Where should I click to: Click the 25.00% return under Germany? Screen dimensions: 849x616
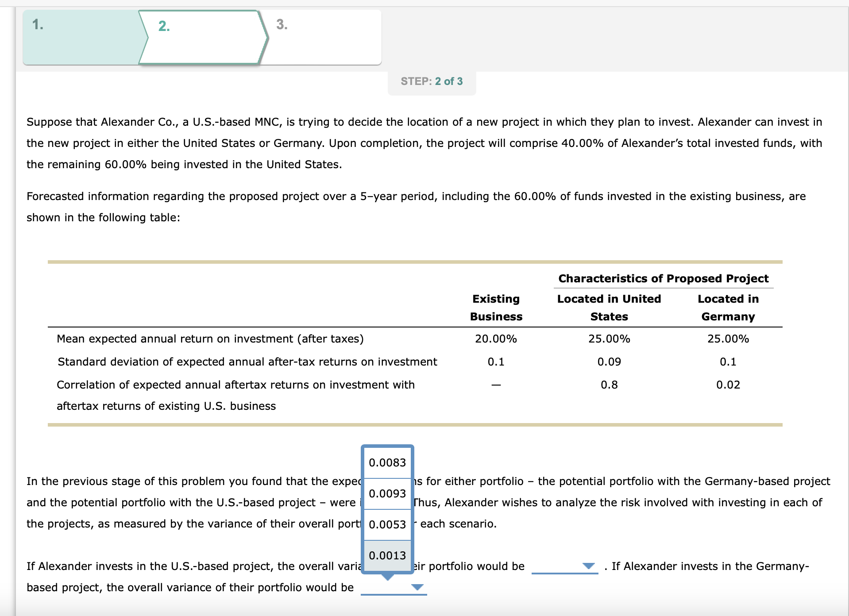pos(728,339)
